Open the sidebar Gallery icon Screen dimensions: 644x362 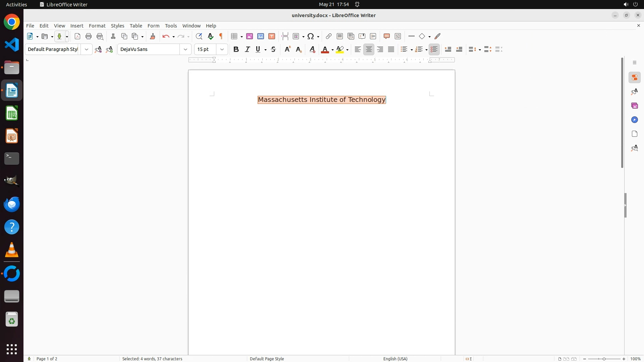coord(634,106)
